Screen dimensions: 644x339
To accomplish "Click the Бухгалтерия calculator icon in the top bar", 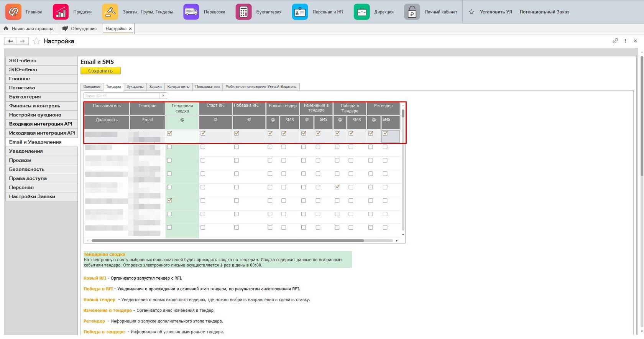I will [243, 12].
